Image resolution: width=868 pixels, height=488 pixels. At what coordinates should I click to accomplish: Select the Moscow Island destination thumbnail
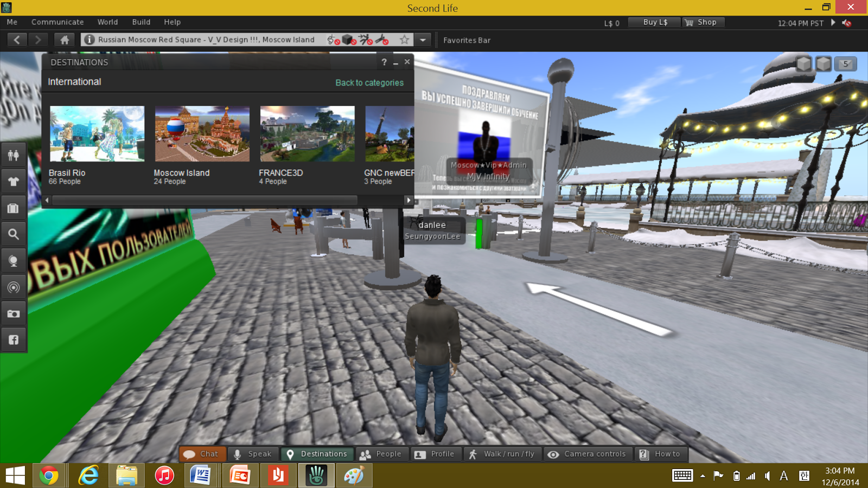[x=202, y=134]
